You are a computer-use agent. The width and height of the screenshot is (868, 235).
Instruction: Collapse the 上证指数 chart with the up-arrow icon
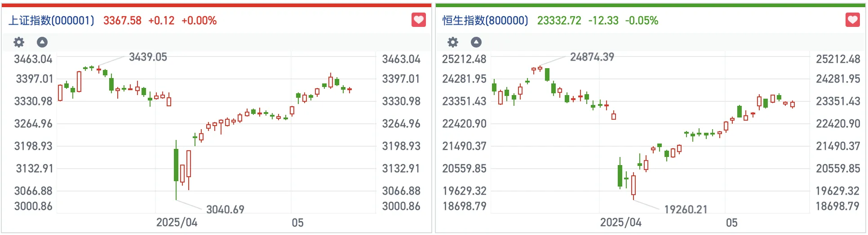click(42, 42)
